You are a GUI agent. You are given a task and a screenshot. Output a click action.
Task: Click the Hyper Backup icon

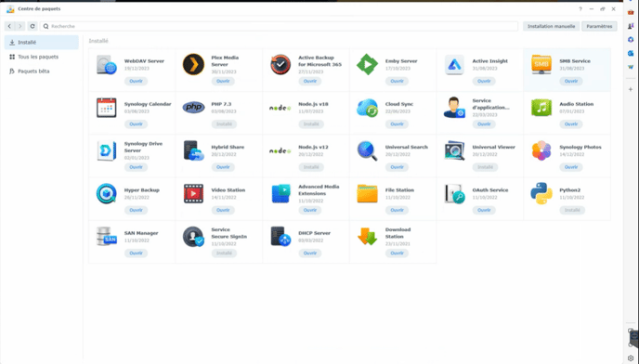click(x=107, y=194)
